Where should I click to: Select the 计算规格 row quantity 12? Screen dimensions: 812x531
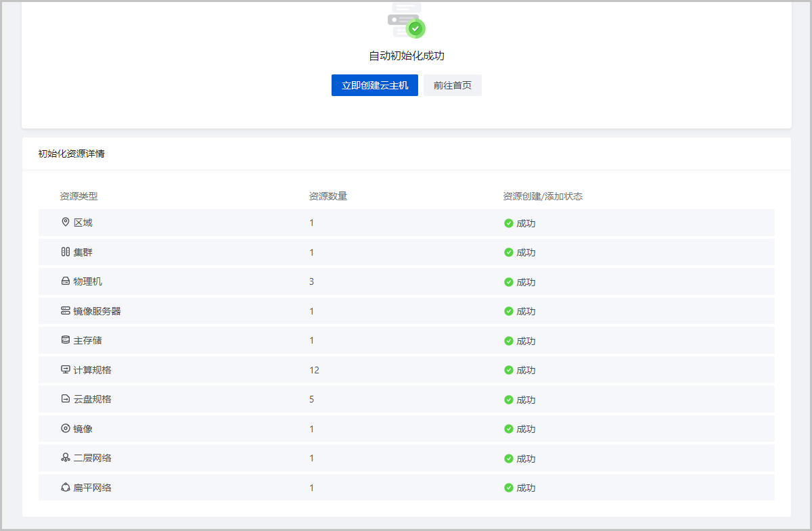click(314, 370)
